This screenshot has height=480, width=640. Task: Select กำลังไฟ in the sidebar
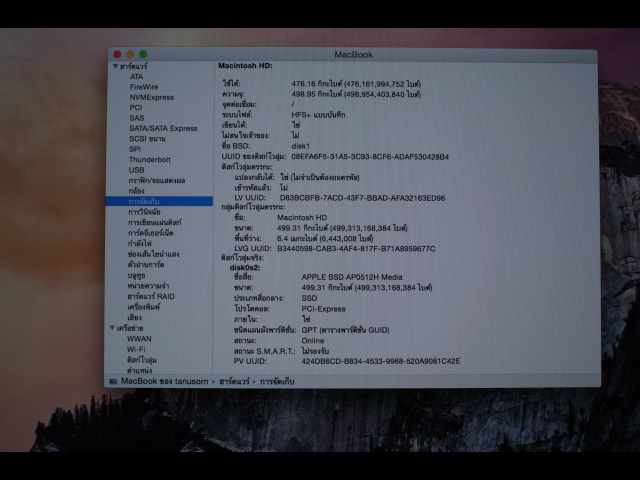[140, 244]
